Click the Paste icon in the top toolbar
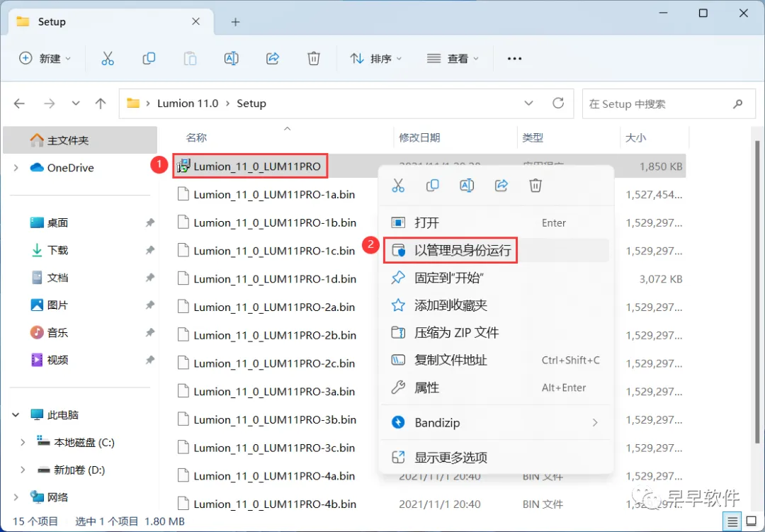Viewport: 765px width, 532px height. [x=190, y=59]
